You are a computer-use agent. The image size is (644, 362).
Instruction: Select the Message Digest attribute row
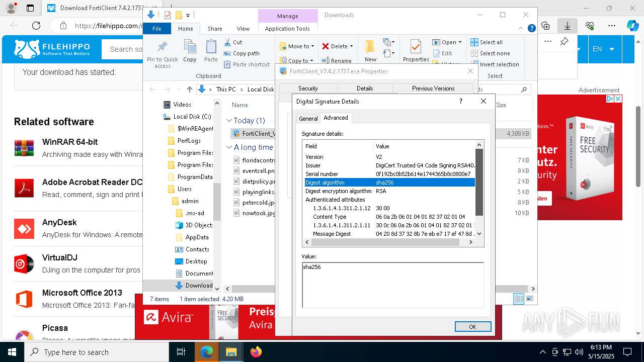[389, 234]
